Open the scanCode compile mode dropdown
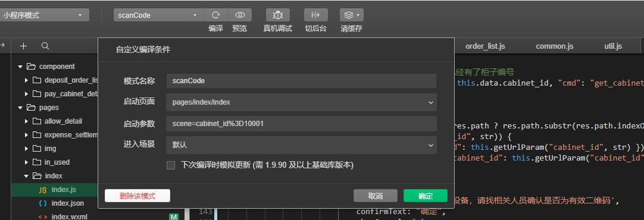 (158, 15)
